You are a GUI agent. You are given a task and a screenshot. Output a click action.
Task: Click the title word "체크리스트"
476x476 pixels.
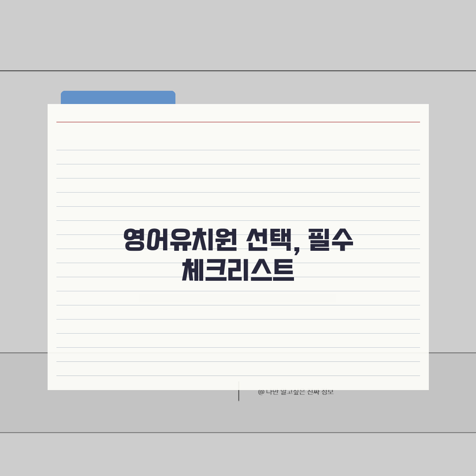tap(238, 270)
